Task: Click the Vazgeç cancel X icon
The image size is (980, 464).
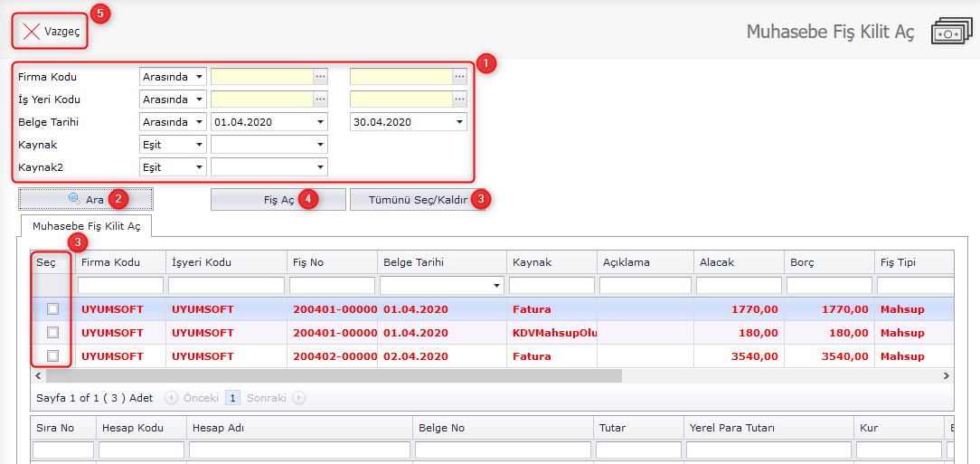Action: point(32,31)
